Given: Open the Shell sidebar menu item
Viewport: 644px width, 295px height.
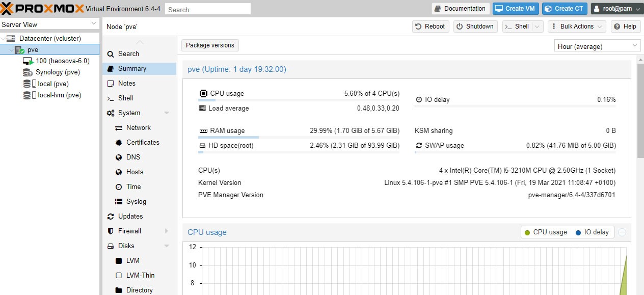Looking at the screenshot, I should click(x=139, y=98).
